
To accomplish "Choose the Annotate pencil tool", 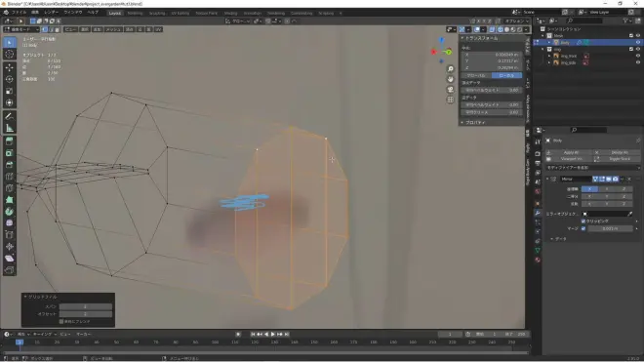I will tap(10, 117).
